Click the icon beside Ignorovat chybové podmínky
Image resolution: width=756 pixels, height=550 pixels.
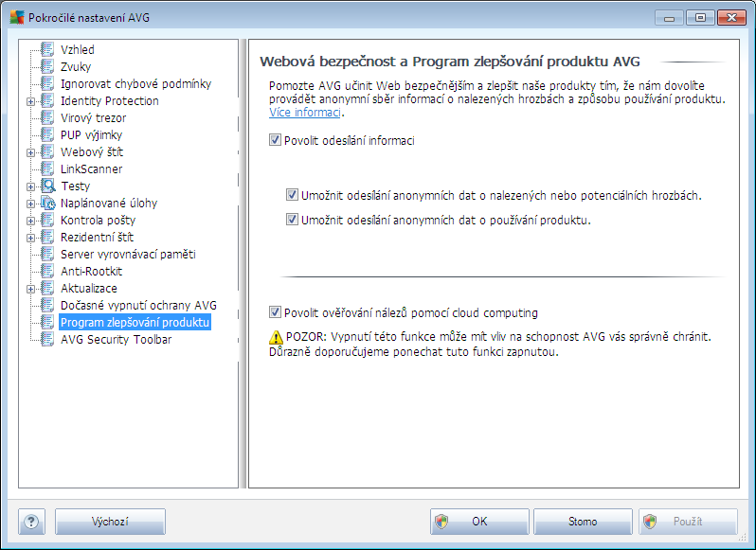pyautogui.click(x=47, y=84)
